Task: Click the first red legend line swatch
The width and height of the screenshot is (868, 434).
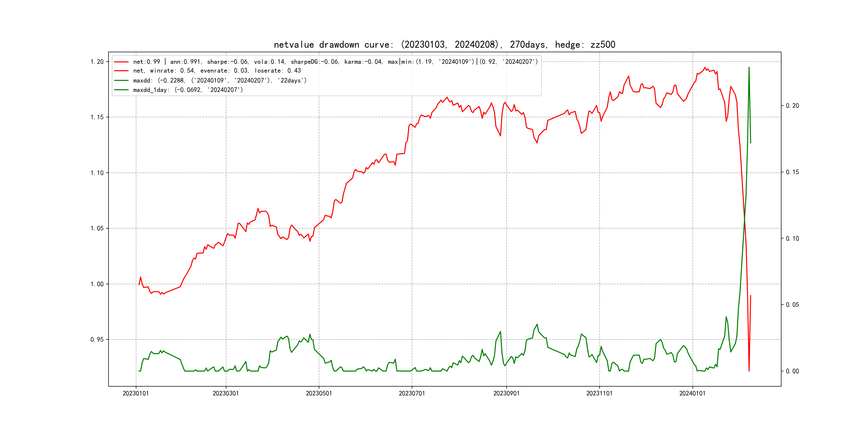Action: tap(121, 62)
